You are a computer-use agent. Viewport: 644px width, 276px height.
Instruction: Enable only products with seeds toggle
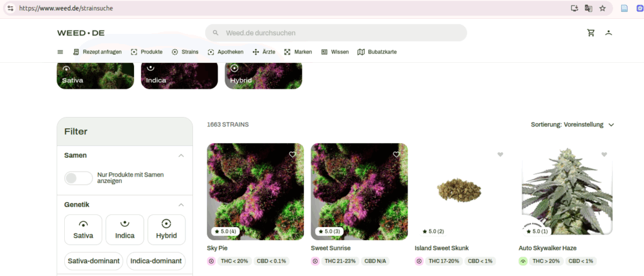(x=79, y=179)
